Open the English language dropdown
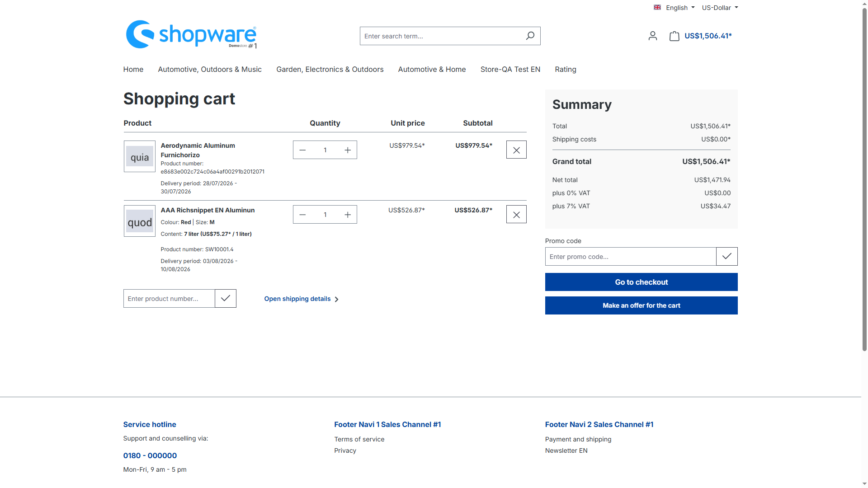868x488 pixels. coord(674,8)
